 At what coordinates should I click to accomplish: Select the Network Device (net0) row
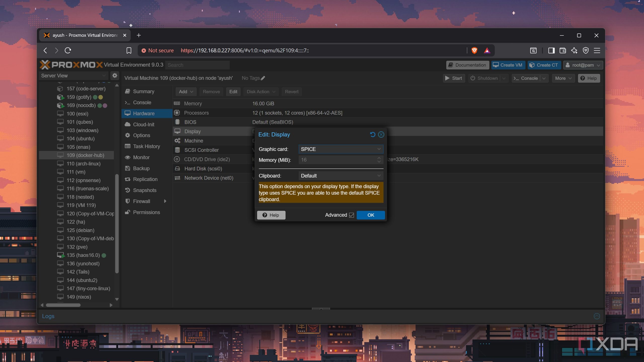click(x=388, y=178)
